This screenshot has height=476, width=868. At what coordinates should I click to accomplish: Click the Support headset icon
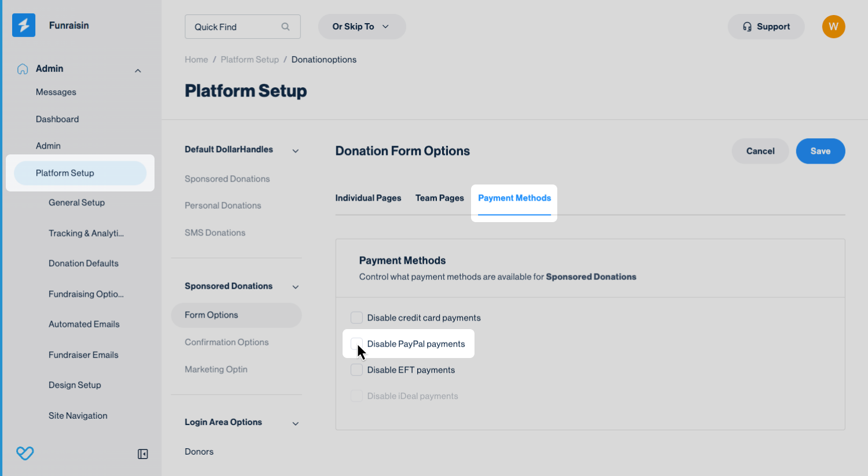click(747, 27)
